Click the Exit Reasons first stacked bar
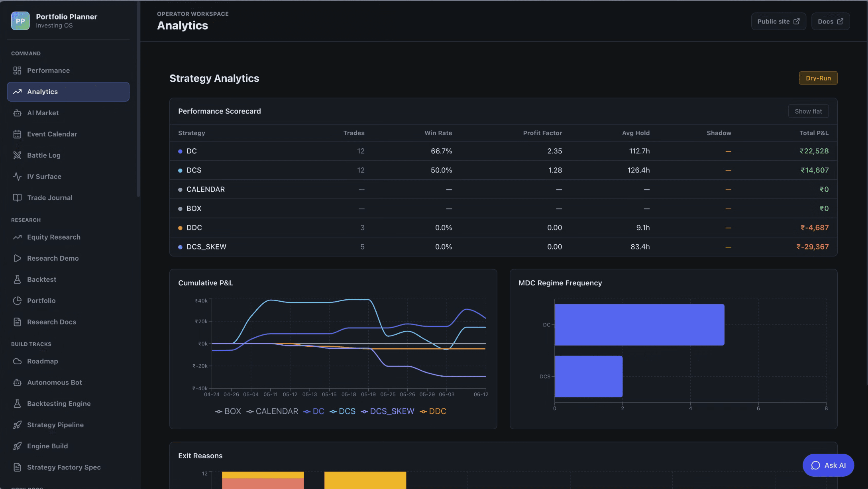The image size is (868, 489). [x=263, y=480]
